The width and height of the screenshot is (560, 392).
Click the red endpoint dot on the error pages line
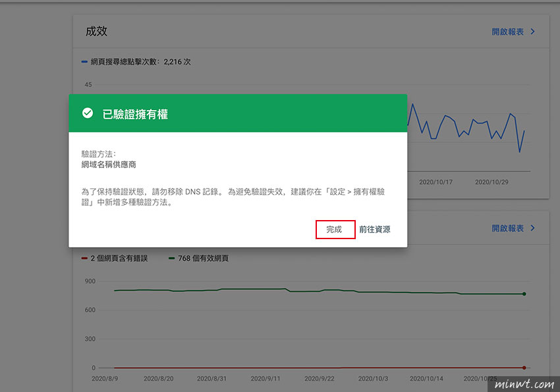pyautogui.click(x=524, y=368)
